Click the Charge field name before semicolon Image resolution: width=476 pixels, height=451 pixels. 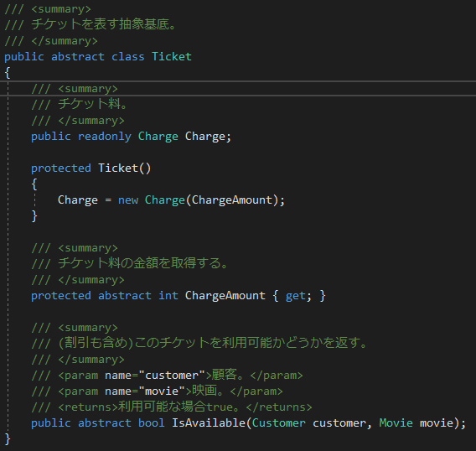pos(205,137)
